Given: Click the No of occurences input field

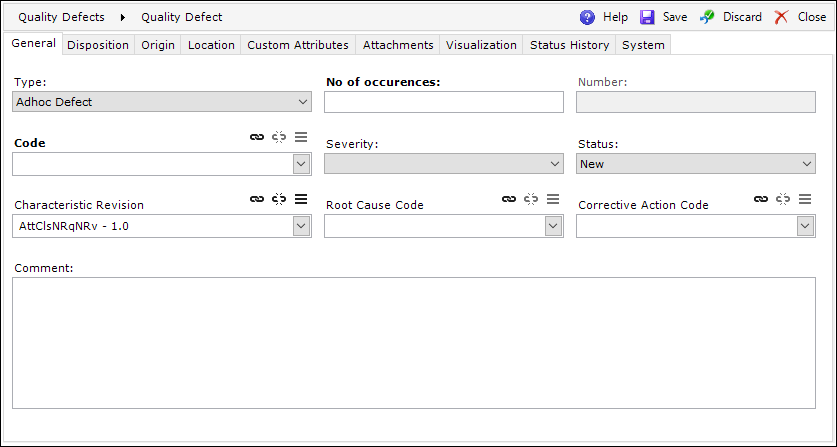Looking at the screenshot, I should pyautogui.click(x=444, y=102).
